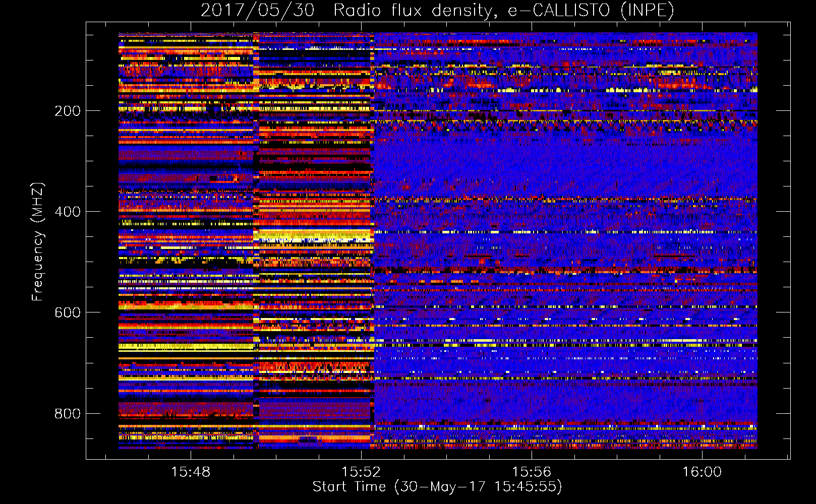The height and width of the screenshot is (504, 816).
Task: Select the 800 frequency tick label
Action: point(68,414)
